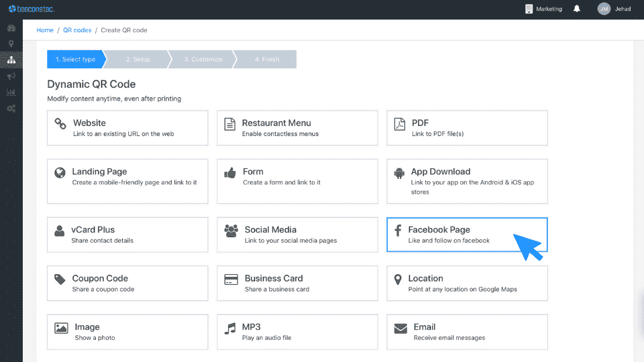Click the Website chain link icon

coord(60,123)
